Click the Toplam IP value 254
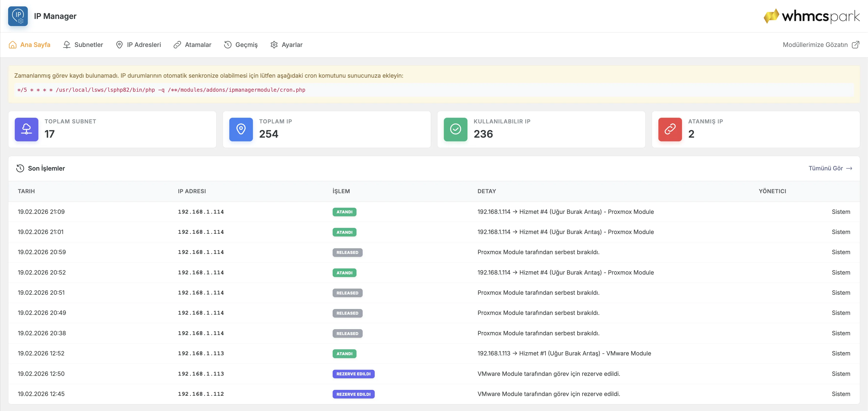868x411 pixels. coord(269,134)
